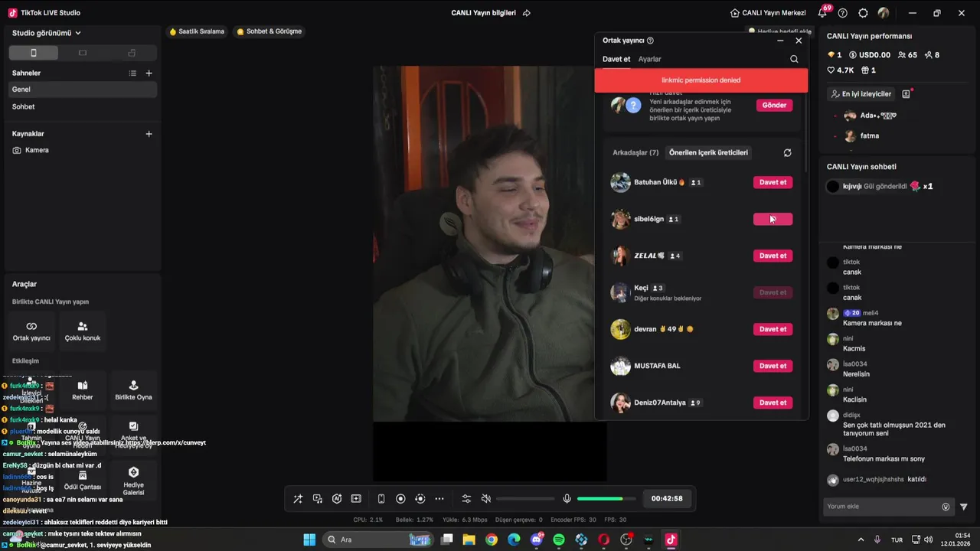The image size is (980, 551).
Task: Open the profile avatar in title bar
Action: (x=884, y=13)
